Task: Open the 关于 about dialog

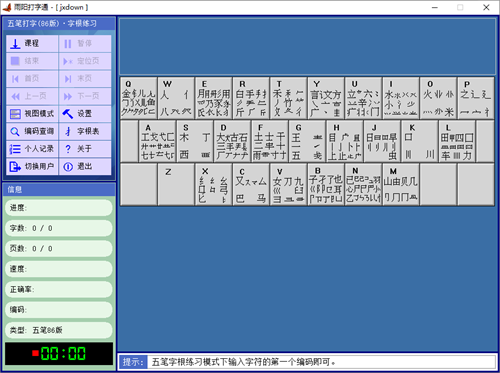Action: pyautogui.click(x=85, y=149)
